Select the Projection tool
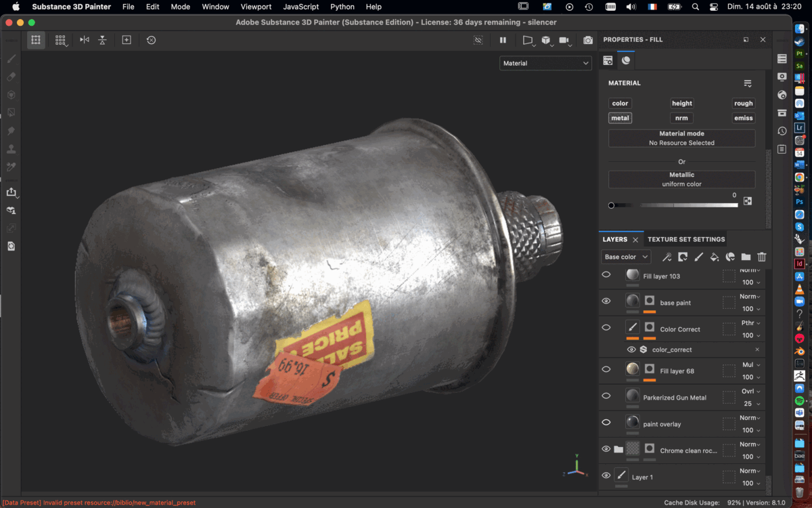This screenshot has width=812, height=508. click(x=10, y=95)
